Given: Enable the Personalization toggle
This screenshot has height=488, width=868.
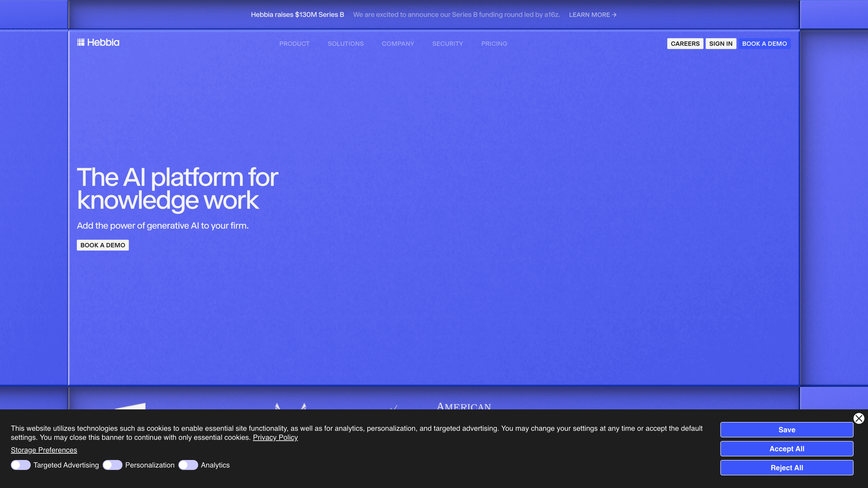Looking at the screenshot, I should click(112, 465).
